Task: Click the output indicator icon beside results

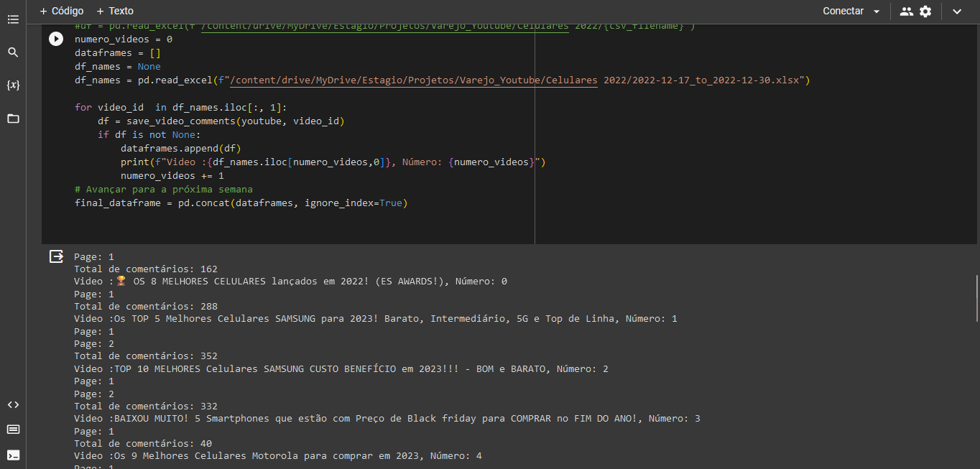Action: (55, 256)
